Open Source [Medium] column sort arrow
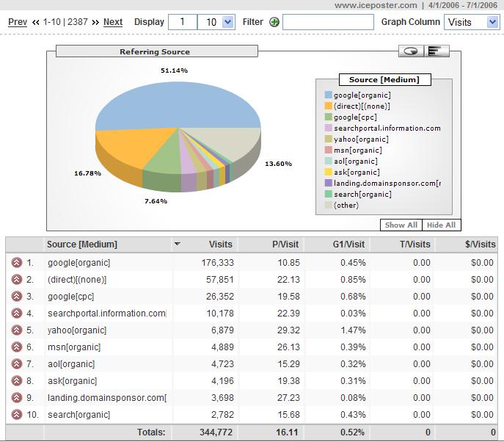 pyautogui.click(x=177, y=244)
